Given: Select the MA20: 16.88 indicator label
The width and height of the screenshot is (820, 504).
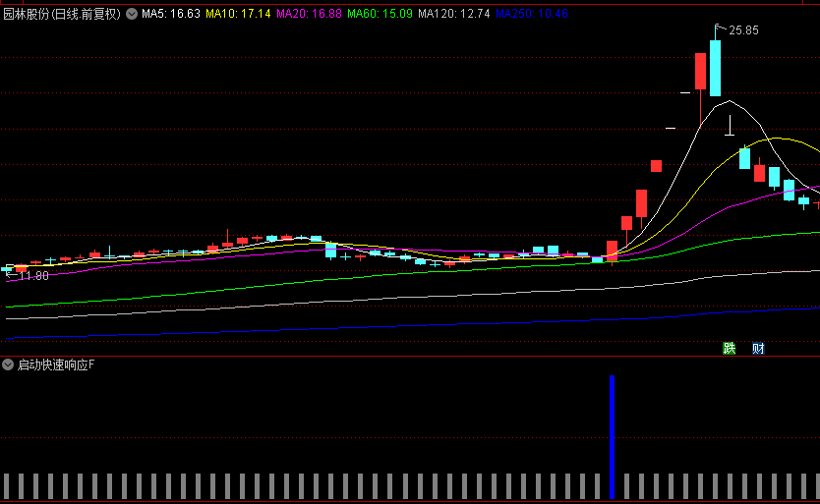Looking at the screenshot, I should (309, 14).
